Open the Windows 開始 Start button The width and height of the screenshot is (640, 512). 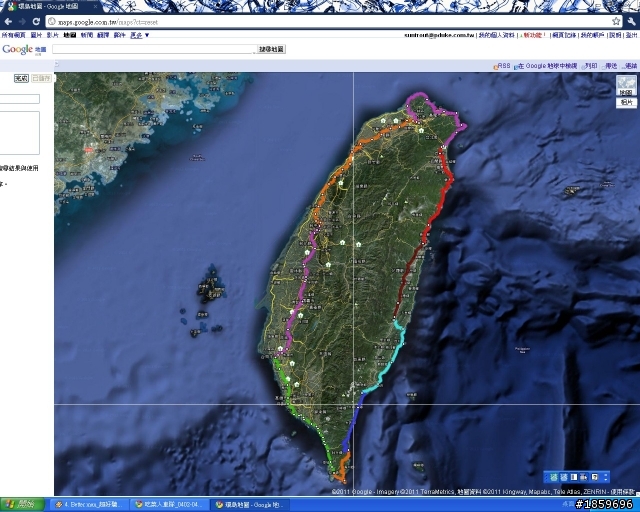point(22,505)
